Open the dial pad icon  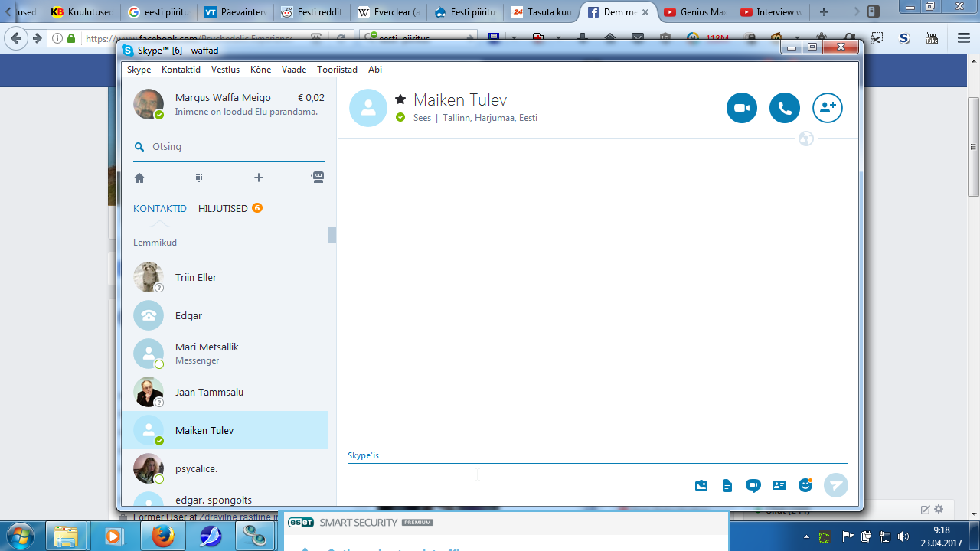tap(199, 178)
